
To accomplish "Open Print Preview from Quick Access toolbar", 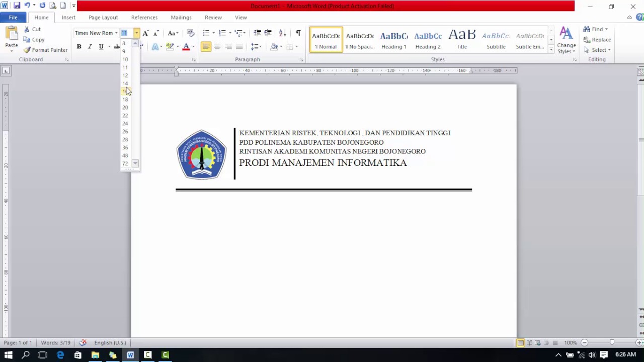I will 53,6.
